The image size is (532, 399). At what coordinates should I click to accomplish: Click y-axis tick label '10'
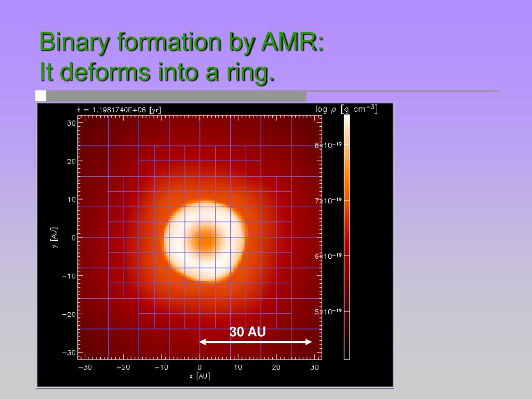(x=71, y=199)
